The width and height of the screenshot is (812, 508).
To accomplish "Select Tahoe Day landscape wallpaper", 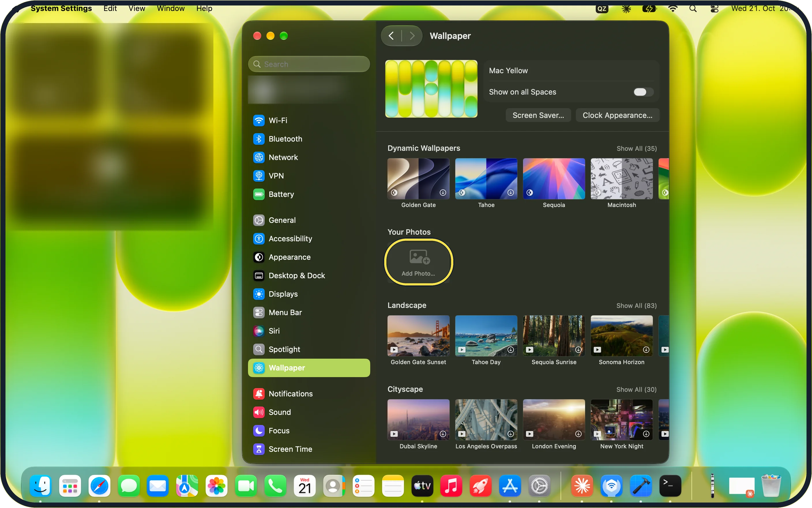I will [486, 336].
